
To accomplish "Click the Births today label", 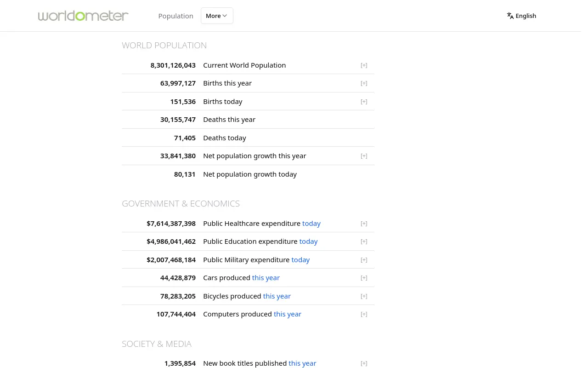I will pos(223,102).
